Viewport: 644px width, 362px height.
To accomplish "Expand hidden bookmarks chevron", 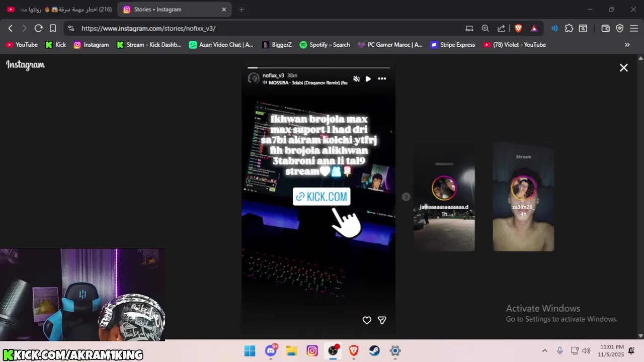I will click(x=627, y=45).
